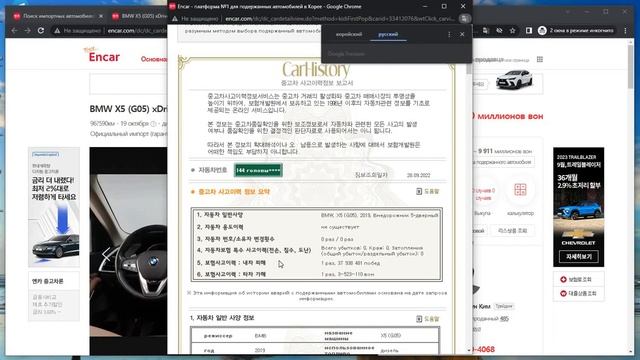This screenshot has width=640, height=360.
Task: Click the crossed-out eye icon in the background toolbar
Action: point(499,31)
